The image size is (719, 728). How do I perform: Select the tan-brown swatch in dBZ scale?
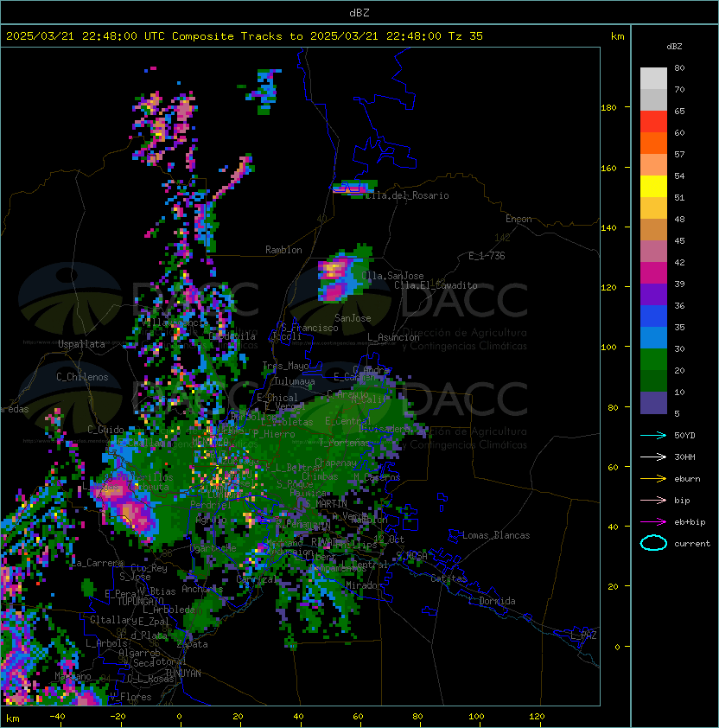click(x=653, y=230)
